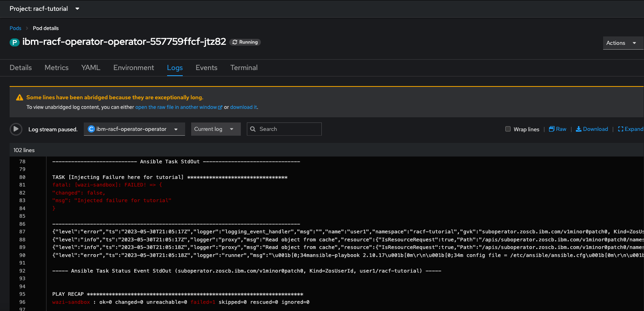The width and height of the screenshot is (644, 311).
Task: Click the breadcrumb separator chevron
Action: coord(27,28)
